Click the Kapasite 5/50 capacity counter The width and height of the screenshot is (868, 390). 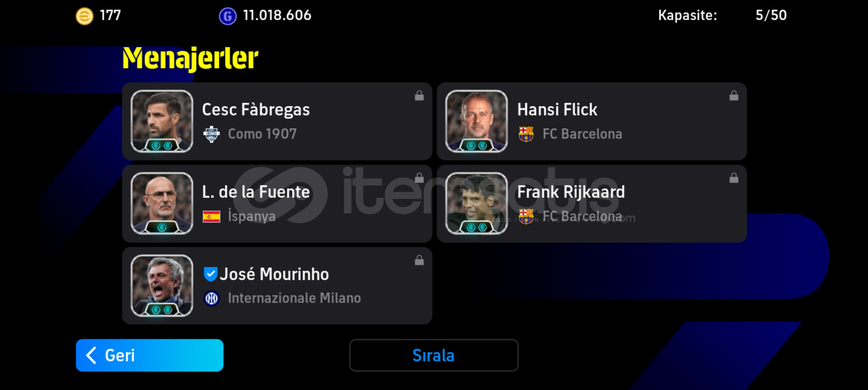point(722,16)
